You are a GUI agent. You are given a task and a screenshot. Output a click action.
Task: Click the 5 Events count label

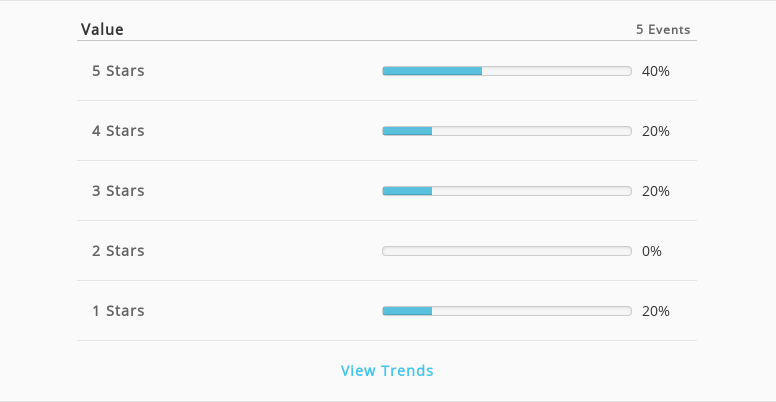point(663,30)
